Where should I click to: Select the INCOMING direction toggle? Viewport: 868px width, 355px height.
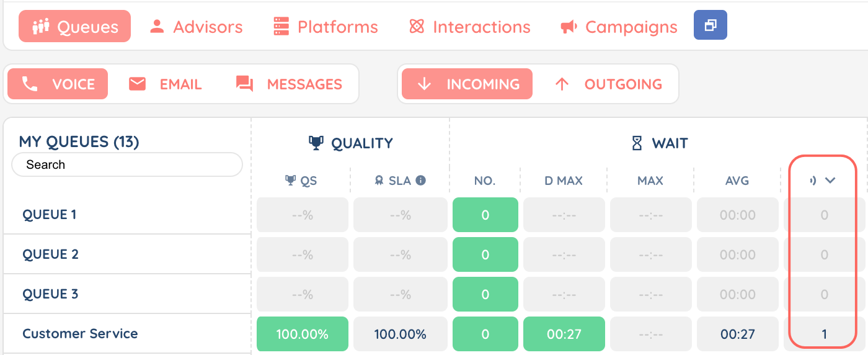467,84
